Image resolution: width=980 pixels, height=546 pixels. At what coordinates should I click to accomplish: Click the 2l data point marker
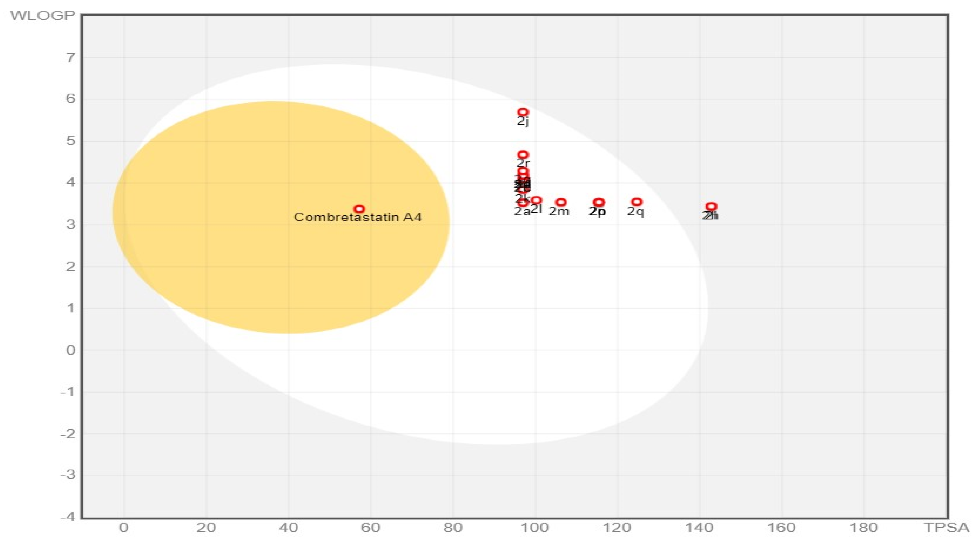(536, 200)
